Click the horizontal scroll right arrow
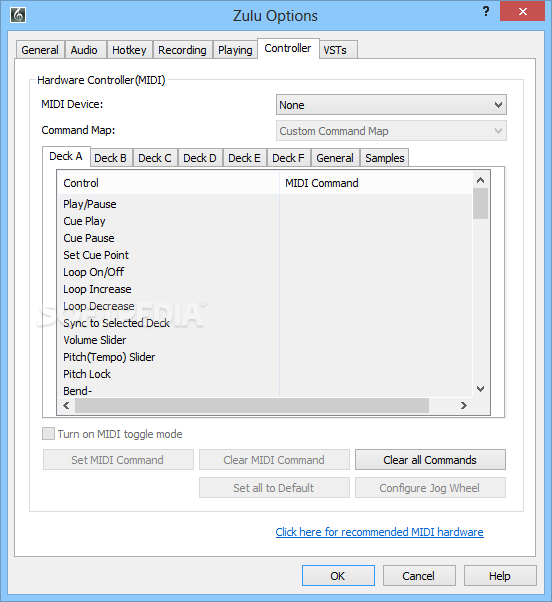552x602 pixels. tap(464, 405)
